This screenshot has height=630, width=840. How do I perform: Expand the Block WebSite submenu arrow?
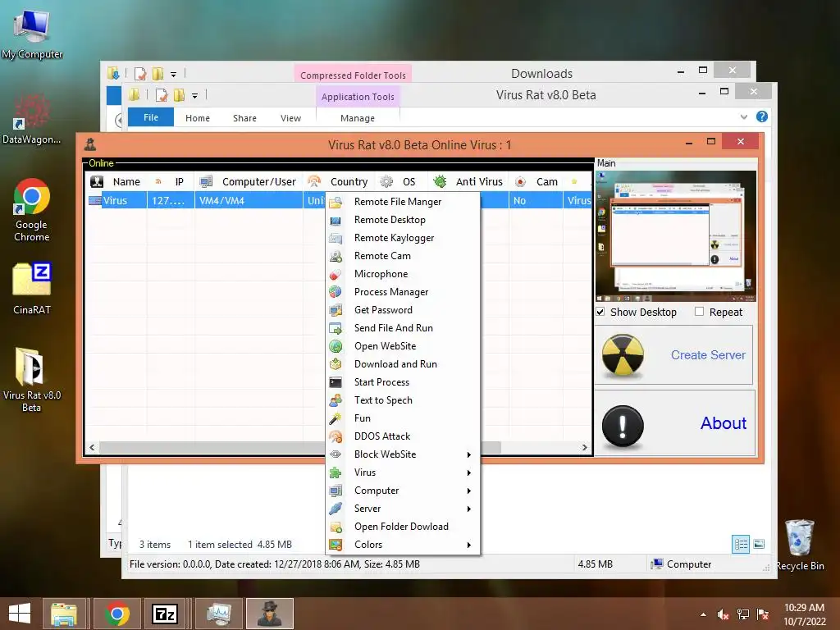pyautogui.click(x=468, y=454)
